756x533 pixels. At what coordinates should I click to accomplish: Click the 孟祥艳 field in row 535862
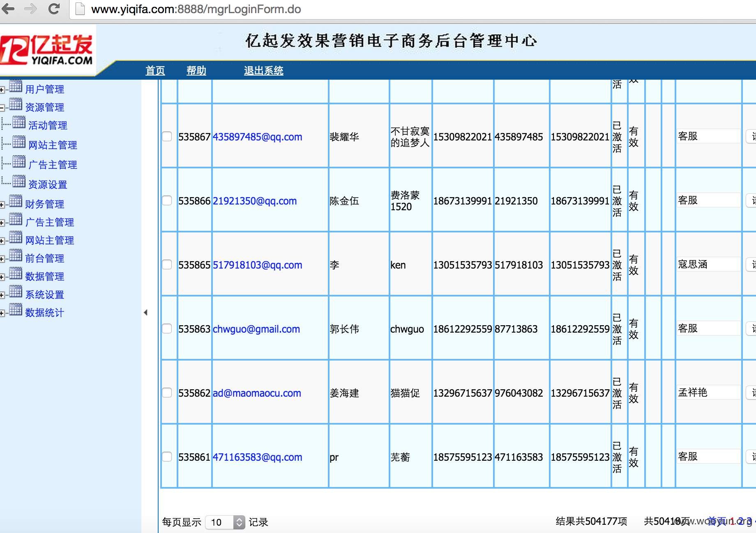pos(708,392)
